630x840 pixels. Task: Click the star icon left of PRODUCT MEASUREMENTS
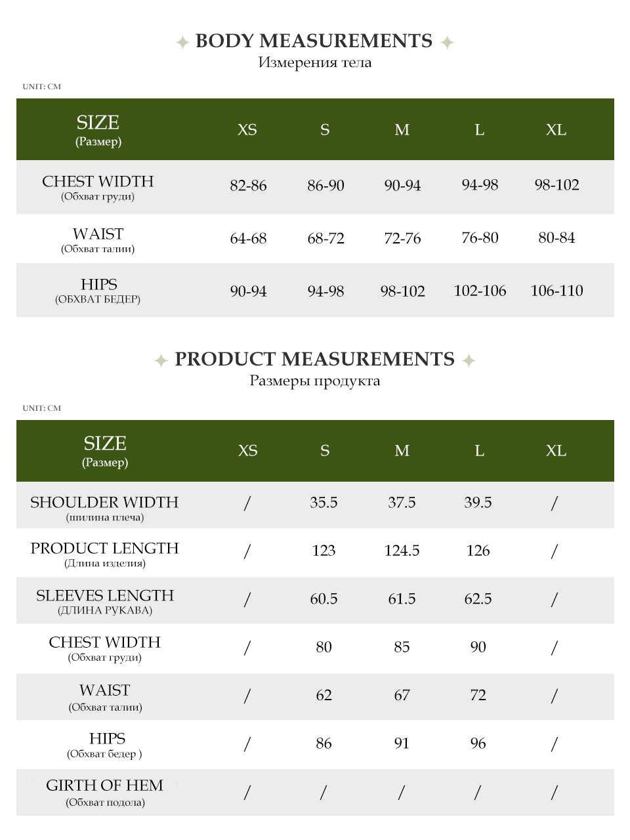pos(161,360)
